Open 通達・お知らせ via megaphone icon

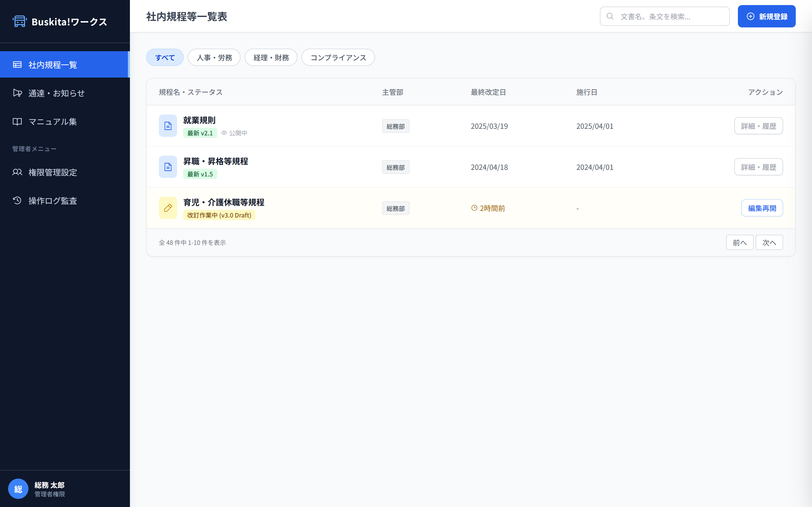click(x=18, y=93)
